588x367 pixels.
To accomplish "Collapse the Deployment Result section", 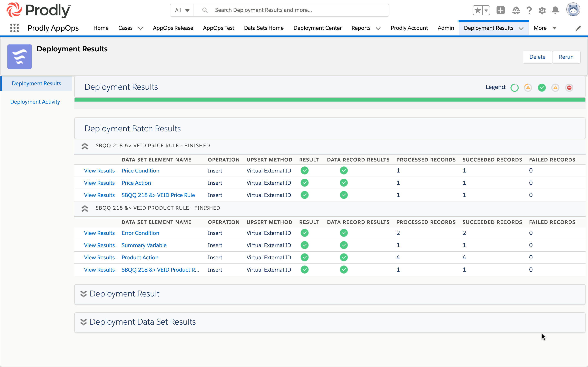I will (x=84, y=294).
